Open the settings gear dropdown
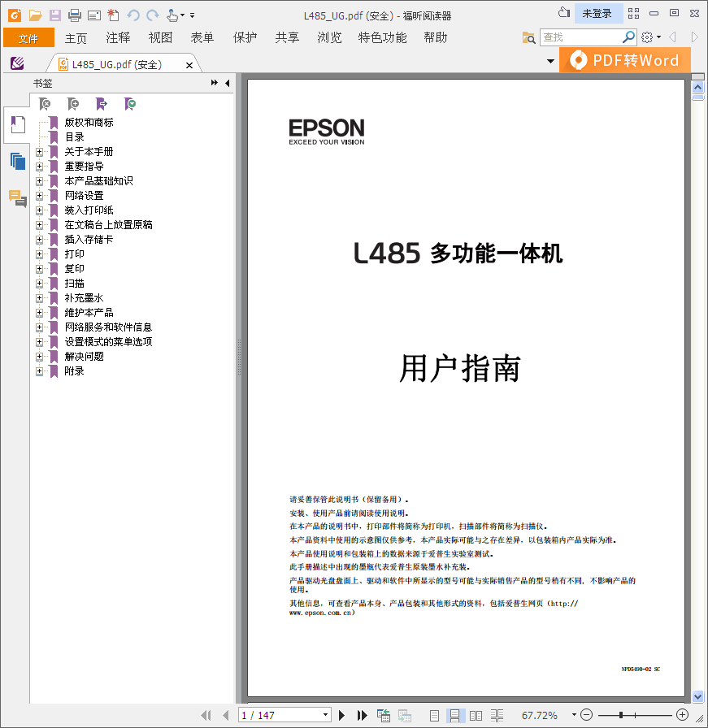Screen dimensions: 708x728 click(650, 37)
